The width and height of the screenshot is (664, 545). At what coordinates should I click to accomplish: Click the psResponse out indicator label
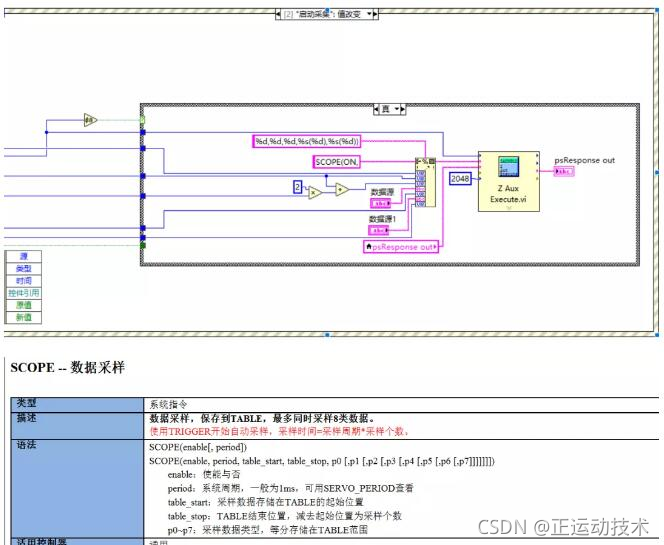tap(584, 160)
